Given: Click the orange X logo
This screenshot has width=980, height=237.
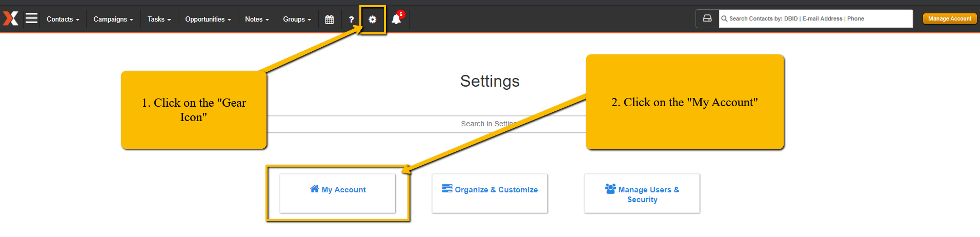Looking at the screenshot, I should (x=10, y=18).
